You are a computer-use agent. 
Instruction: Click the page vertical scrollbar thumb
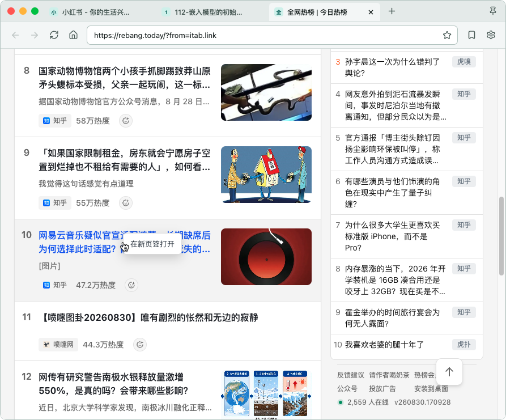(x=501, y=236)
